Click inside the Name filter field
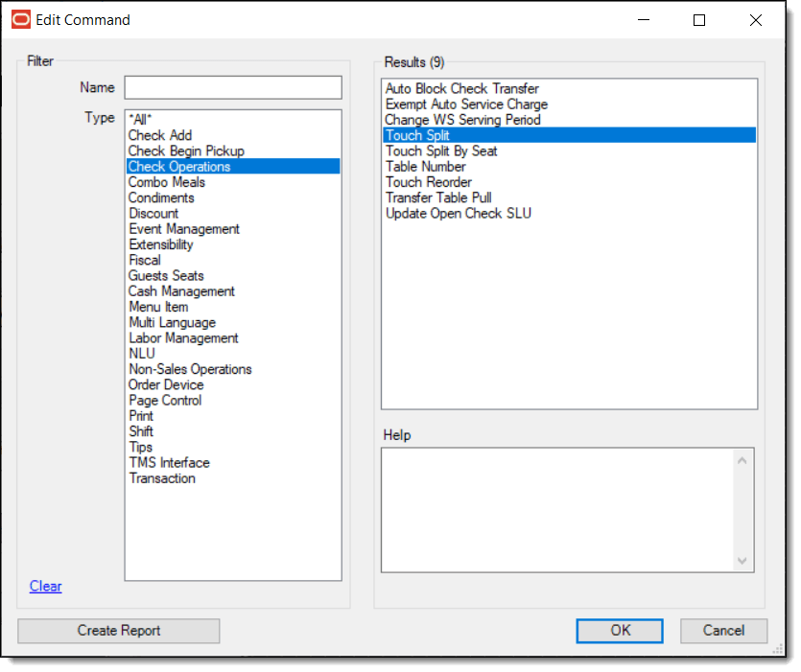Screen dimensions: 801x672 click(x=235, y=88)
